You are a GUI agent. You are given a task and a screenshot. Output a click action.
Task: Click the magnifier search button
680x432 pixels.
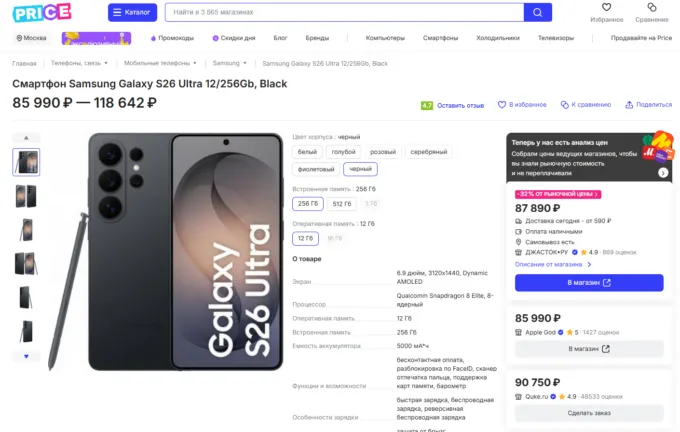click(x=538, y=13)
